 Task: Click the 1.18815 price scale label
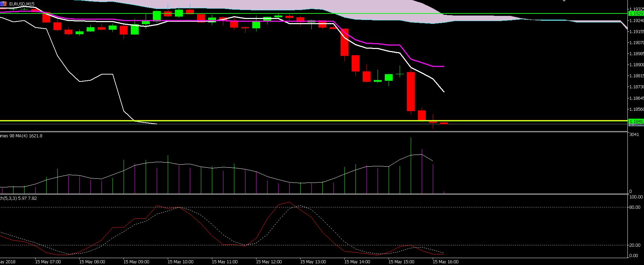(636, 76)
